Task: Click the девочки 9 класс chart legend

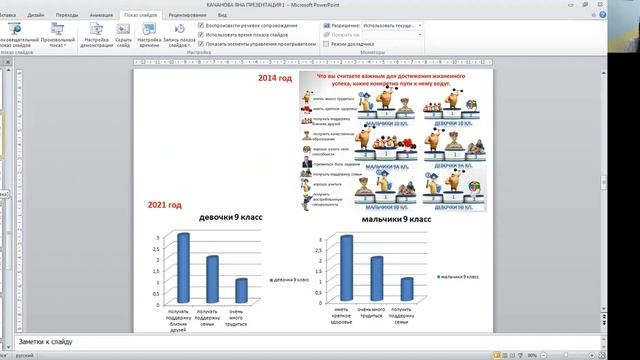Action: point(289,280)
